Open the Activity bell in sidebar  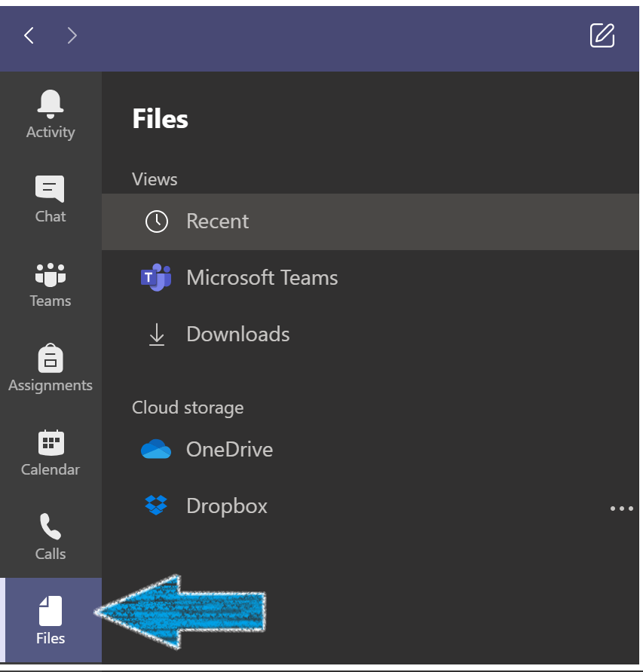(x=51, y=114)
